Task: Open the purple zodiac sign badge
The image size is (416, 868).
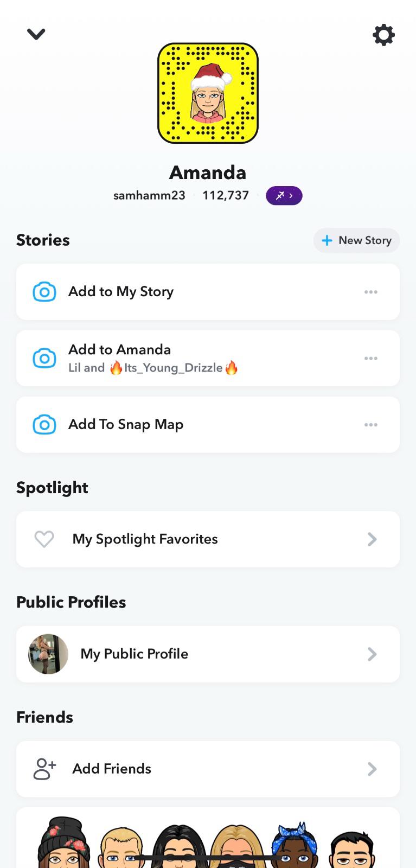Action: [x=284, y=196]
